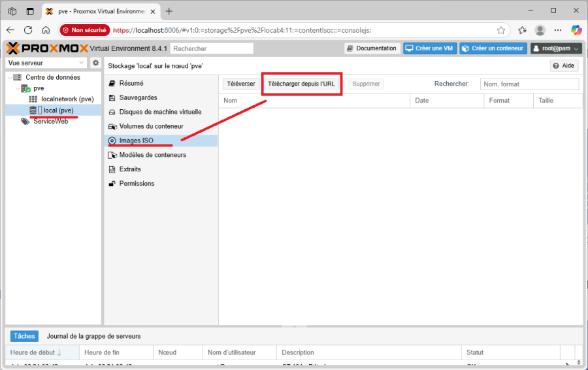Click the browser back arrow
This screenshot has width=588, height=370.
10,30
